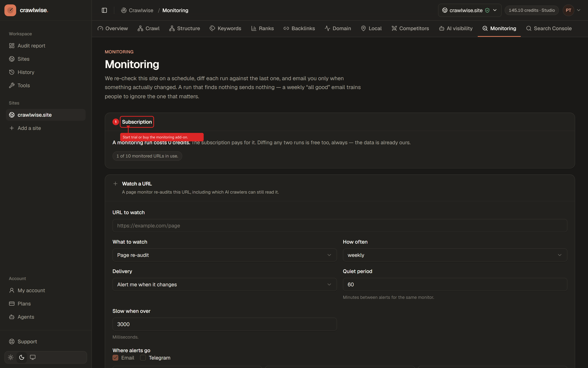This screenshot has height=368, width=588.
Task: Click the Backlinks tab link icon
Action: (286, 29)
